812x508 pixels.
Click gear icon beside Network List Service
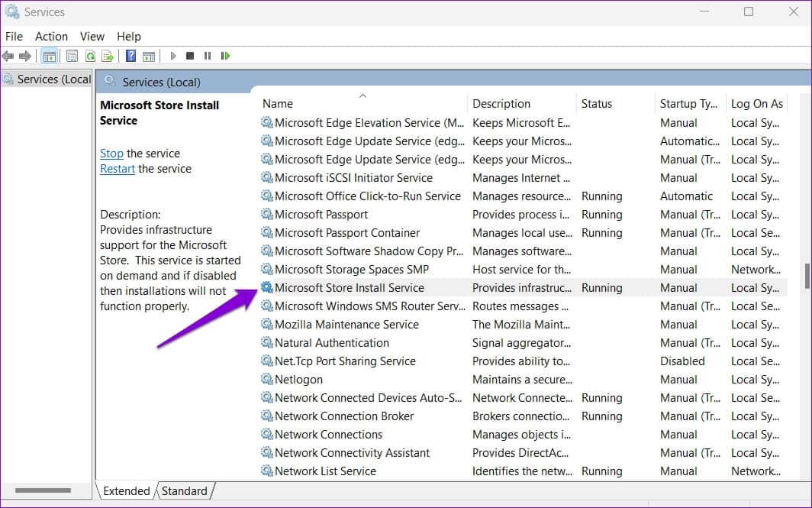tap(266, 471)
